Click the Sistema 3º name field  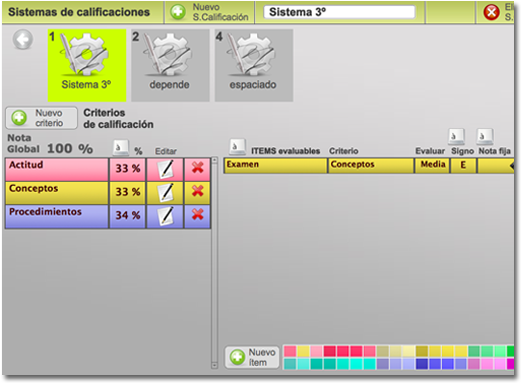pos(339,12)
